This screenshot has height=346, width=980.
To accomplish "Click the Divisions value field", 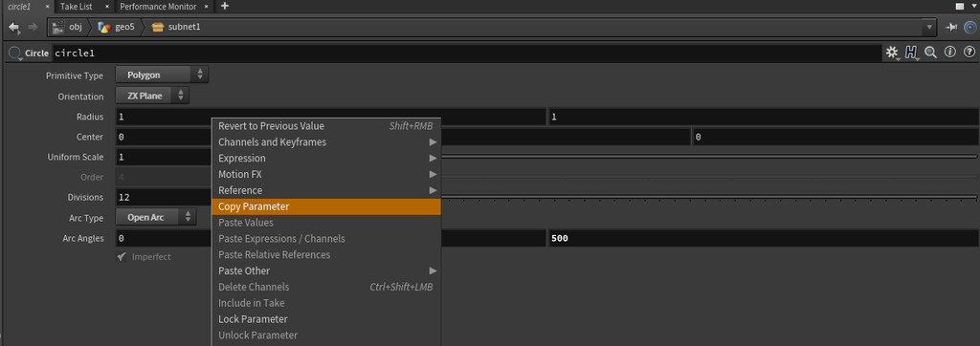I will tap(164, 197).
